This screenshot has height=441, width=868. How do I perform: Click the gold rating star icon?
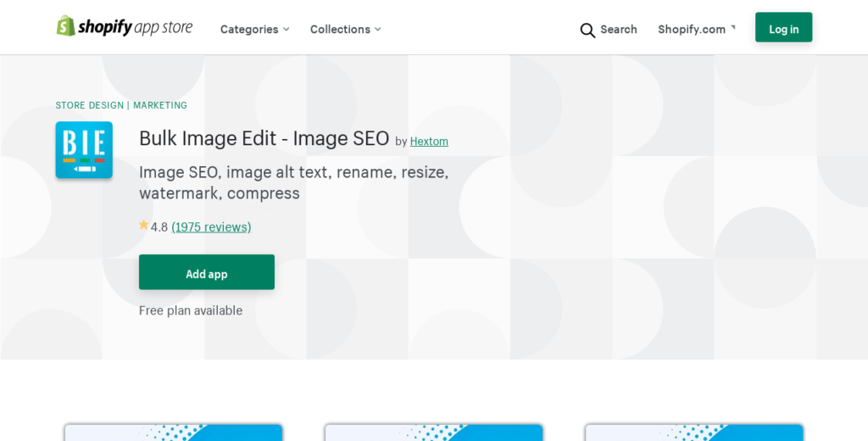pyautogui.click(x=144, y=225)
